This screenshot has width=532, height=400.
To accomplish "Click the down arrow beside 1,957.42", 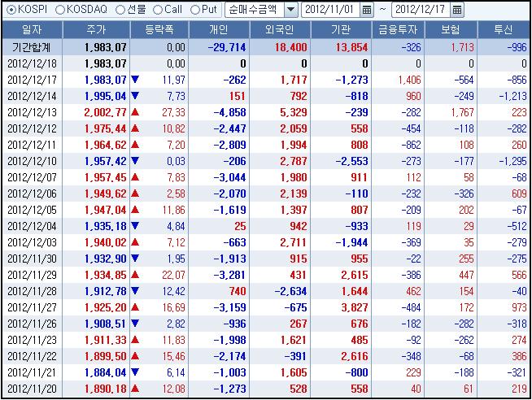I will [x=135, y=161].
